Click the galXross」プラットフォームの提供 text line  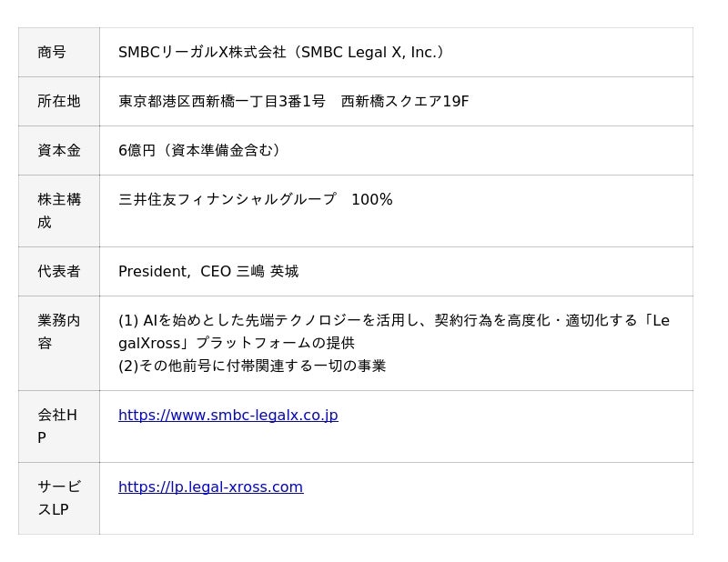pos(237,344)
